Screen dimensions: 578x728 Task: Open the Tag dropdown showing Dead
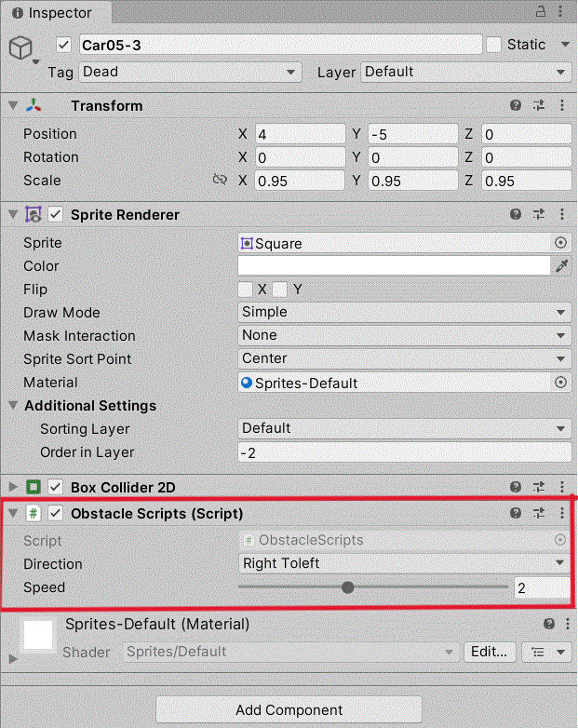(190, 72)
